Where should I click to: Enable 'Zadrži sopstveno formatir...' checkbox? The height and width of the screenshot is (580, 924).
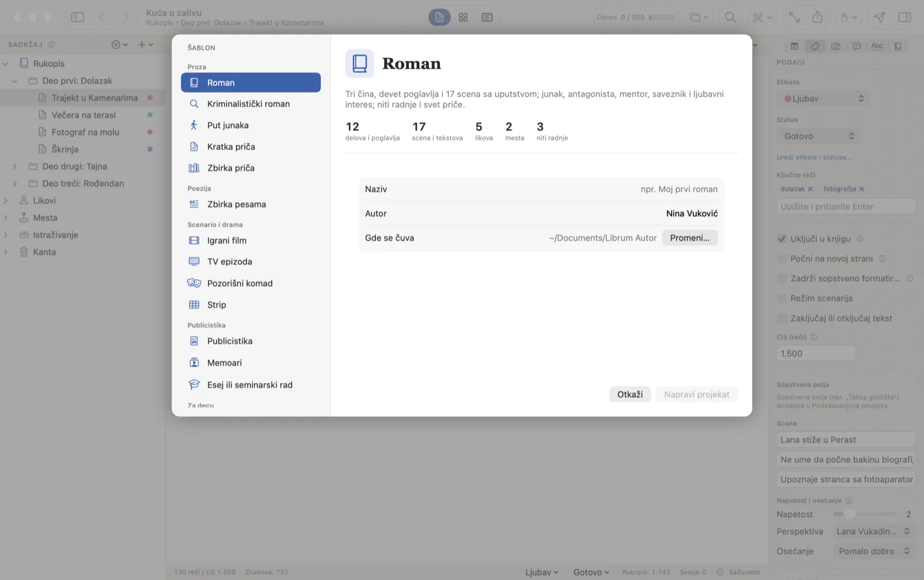click(782, 278)
